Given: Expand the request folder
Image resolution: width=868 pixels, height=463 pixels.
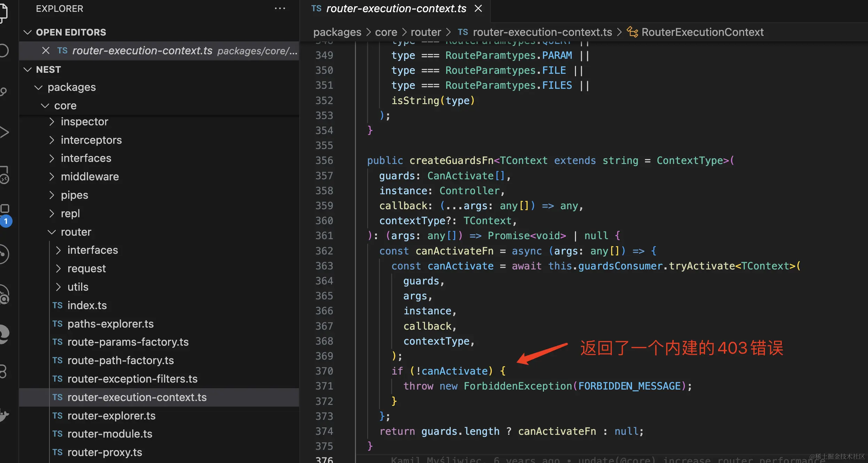Looking at the screenshot, I should coord(58,269).
